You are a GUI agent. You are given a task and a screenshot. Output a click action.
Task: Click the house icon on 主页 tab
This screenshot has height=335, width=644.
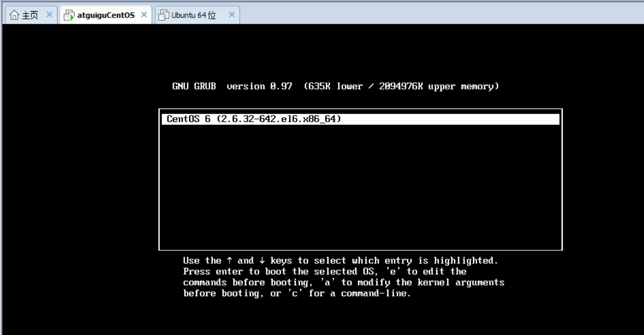pos(15,15)
